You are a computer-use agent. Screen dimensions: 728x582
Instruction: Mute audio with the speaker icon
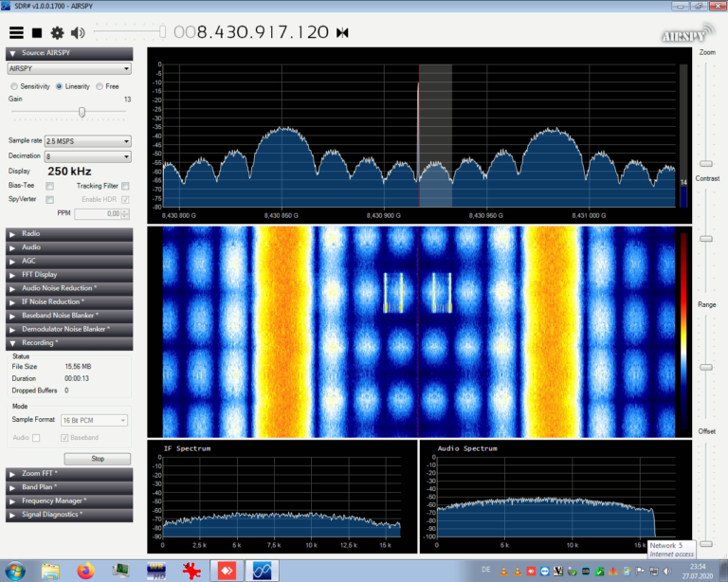point(78,32)
